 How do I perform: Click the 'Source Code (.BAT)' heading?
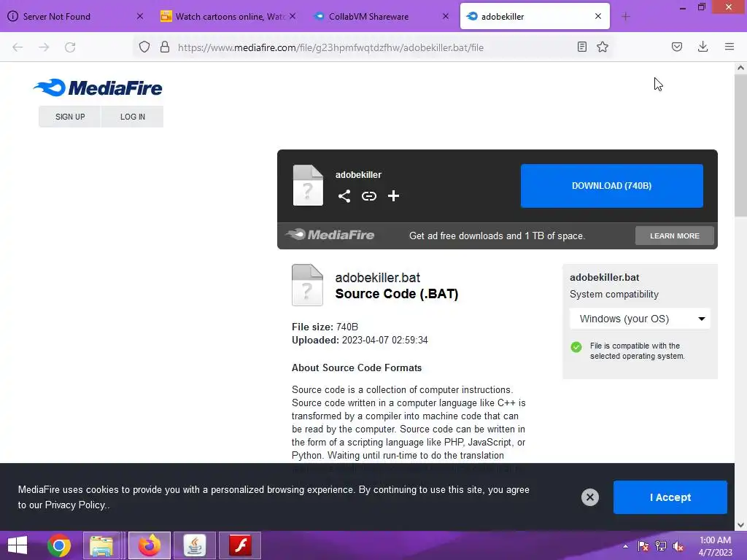pyautogui.click(x=397, y=294)
